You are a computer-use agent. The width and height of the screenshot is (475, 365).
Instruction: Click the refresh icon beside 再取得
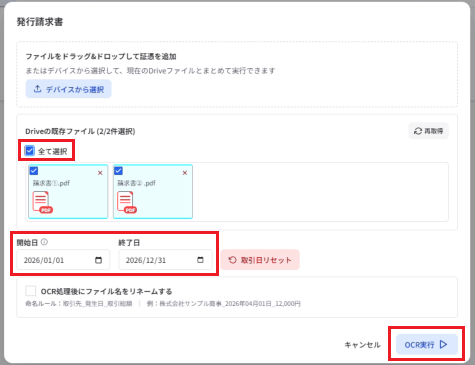click(x=418, y=131)
